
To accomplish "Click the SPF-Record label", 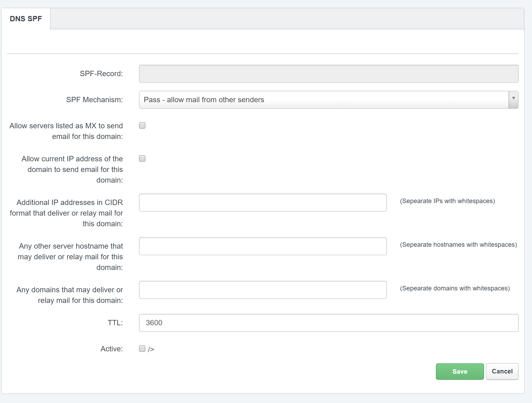I will (101, 73).
